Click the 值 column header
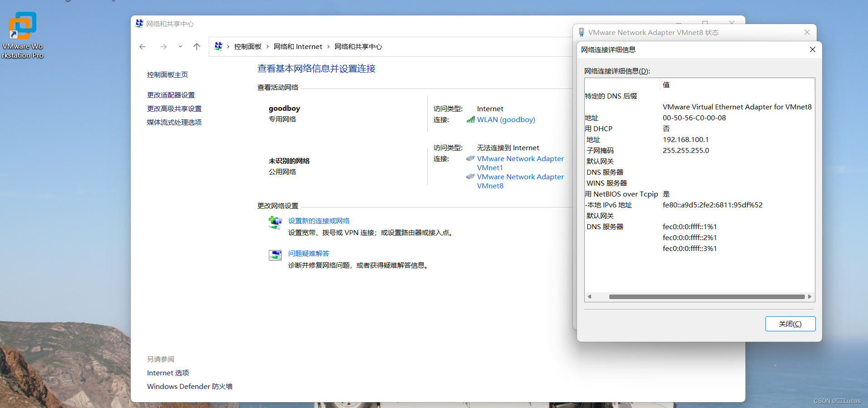The width and height of the screenshot is (868, 408). [x=737, y=85]
